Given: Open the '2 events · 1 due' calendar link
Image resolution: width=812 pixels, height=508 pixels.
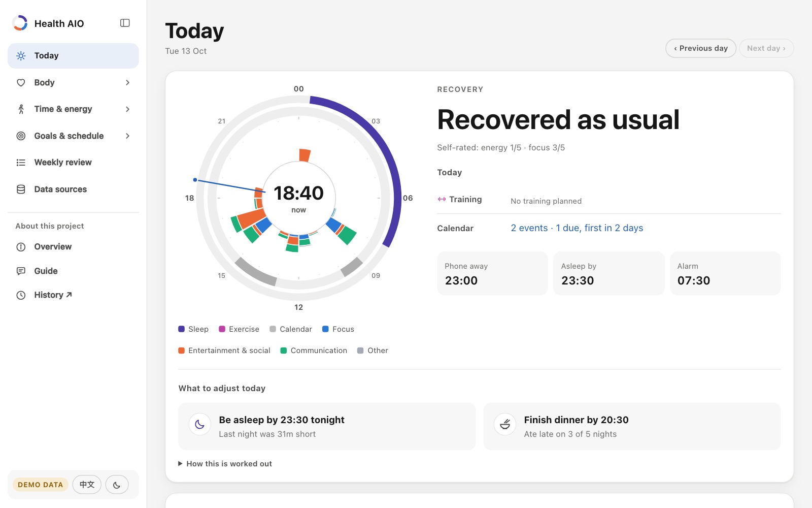Looking at the screenshot, I should 577,228.
